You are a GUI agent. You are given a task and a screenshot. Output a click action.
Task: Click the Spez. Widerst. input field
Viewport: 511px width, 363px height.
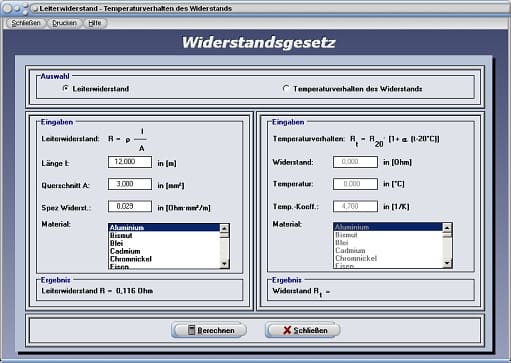(x=130, y=206)
